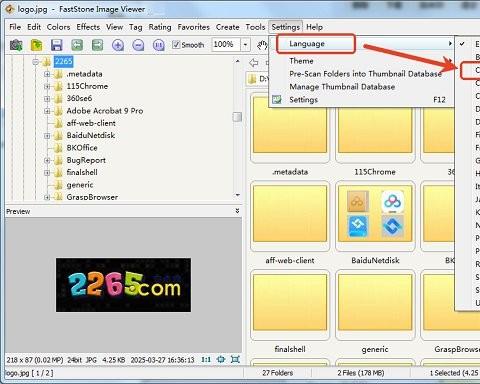Click the 1:1 icon in preview info bar
This screenshot has width=480, height=384.
pyautogui.click(x=206, y=359)
